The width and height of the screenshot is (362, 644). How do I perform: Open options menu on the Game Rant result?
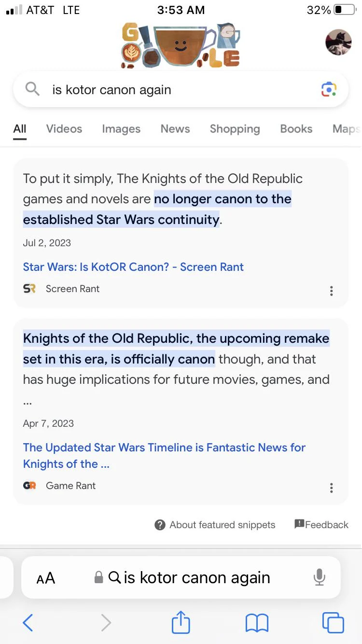(x=332, y=488)
